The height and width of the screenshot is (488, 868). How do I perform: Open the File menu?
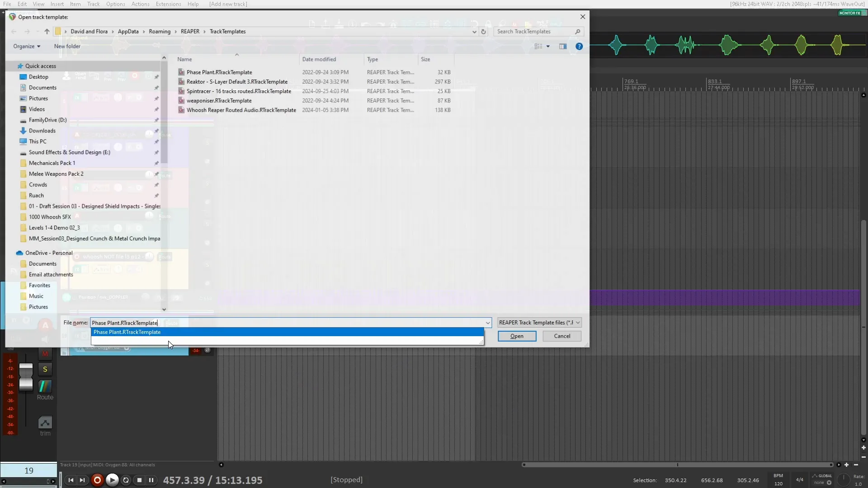tap(7, 4)
